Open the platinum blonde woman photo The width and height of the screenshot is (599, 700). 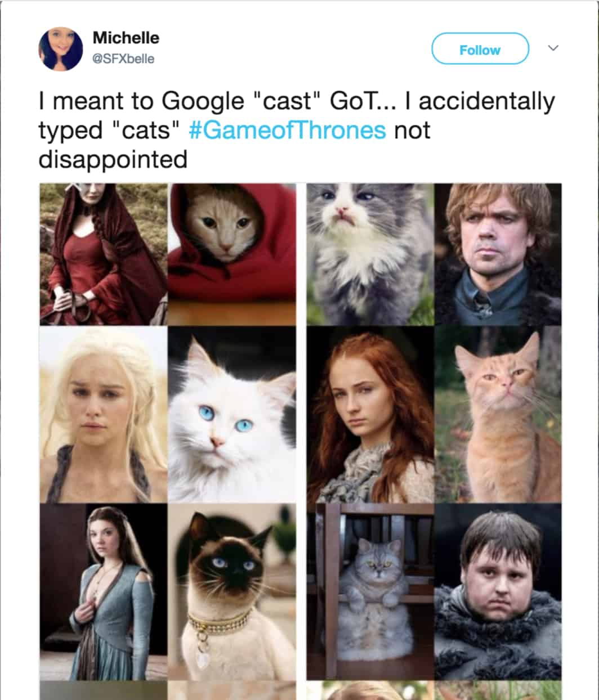coord(104,414)
